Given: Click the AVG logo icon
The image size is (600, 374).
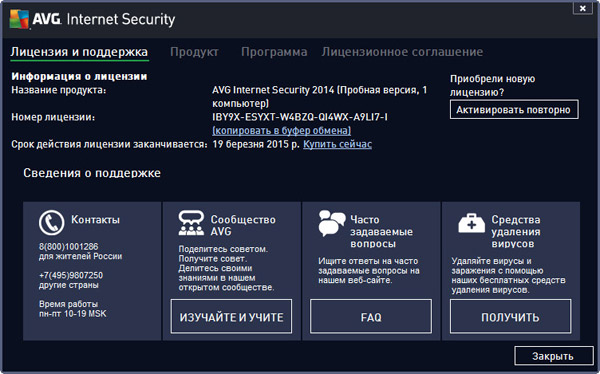Looking at the screenshot, I should coord(19,19).
